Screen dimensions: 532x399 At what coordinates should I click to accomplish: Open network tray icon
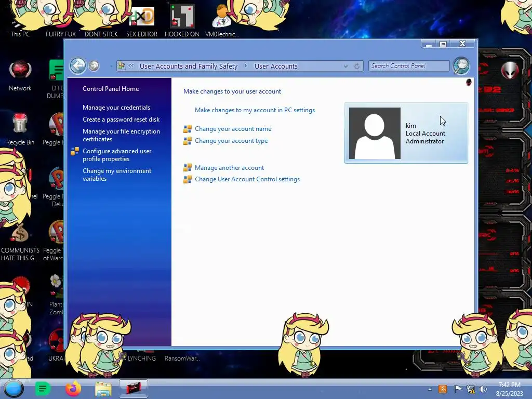471,389
